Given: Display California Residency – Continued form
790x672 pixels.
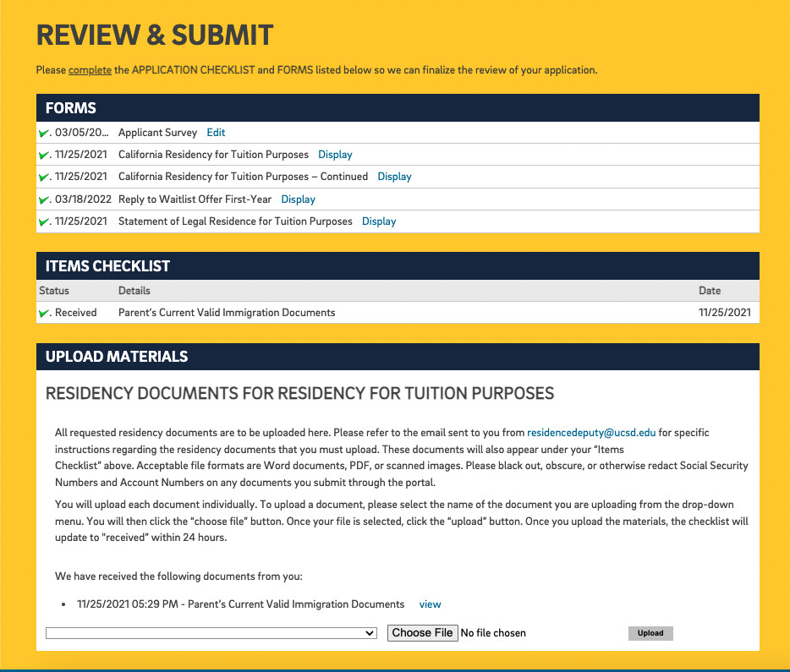Looking at the screenshot, I should click(394, 177).
